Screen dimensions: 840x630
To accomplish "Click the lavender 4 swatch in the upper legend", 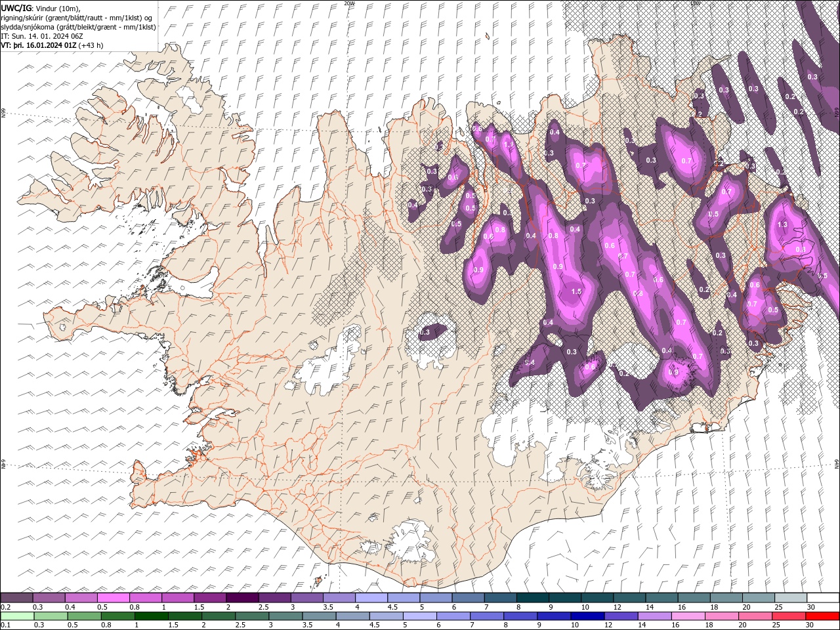I will pos(371,598).
